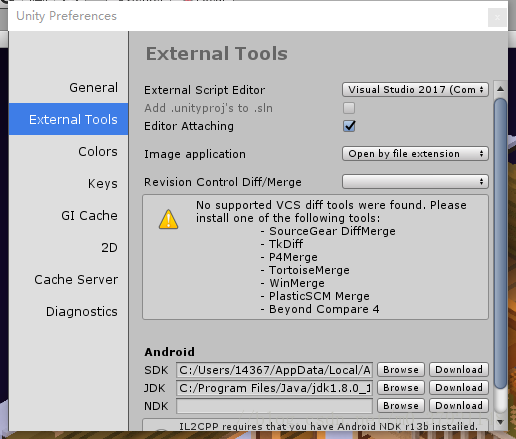The height and width of the screenshot is (439, 516).
Task: Browse for the JDK folder
Action: (x=401, y=388)
